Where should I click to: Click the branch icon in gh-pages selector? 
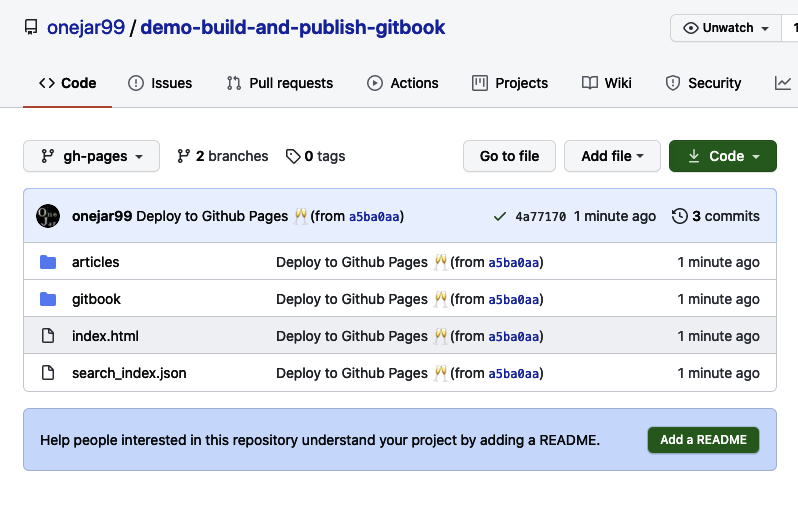tap(47, 156)
